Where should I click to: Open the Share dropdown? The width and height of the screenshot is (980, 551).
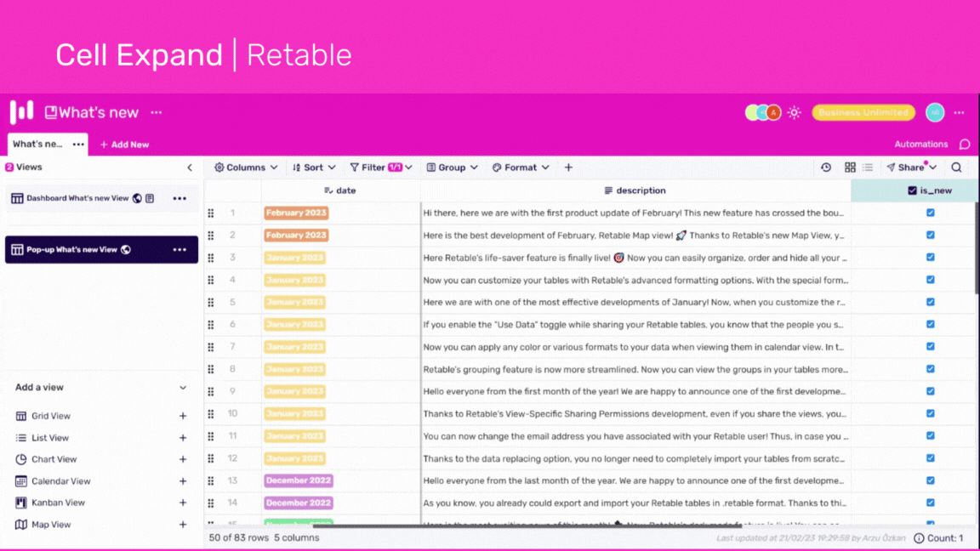[x=911, y=168]
